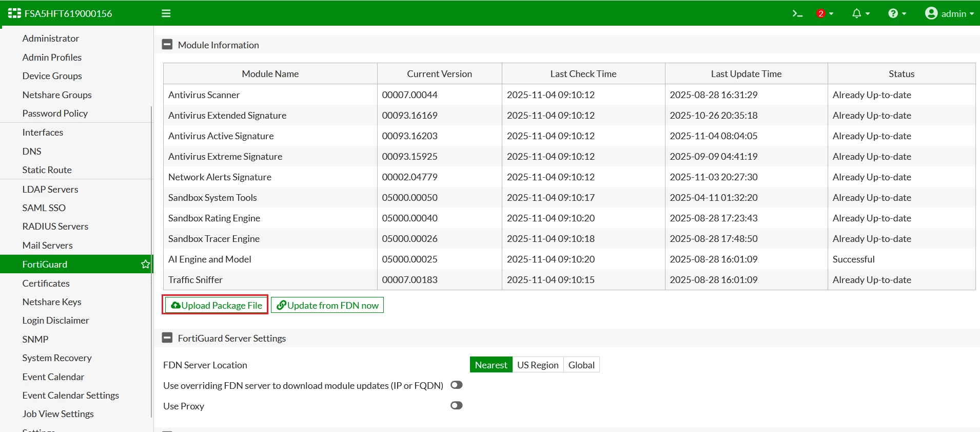Click the Status column header

click(901, 73)
